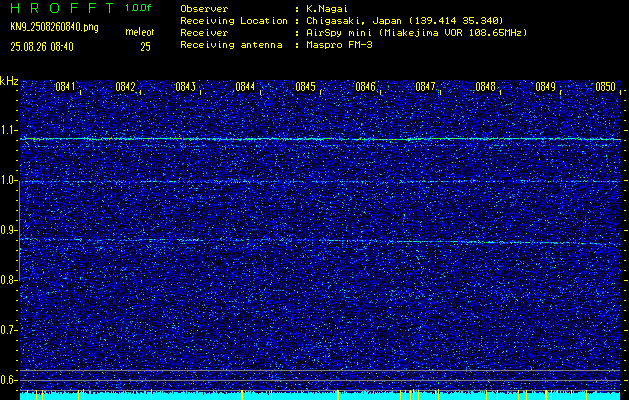The image size is (629, 400).
Task: Click the 0.9 frequency axis label
Action: pos(8,230)
